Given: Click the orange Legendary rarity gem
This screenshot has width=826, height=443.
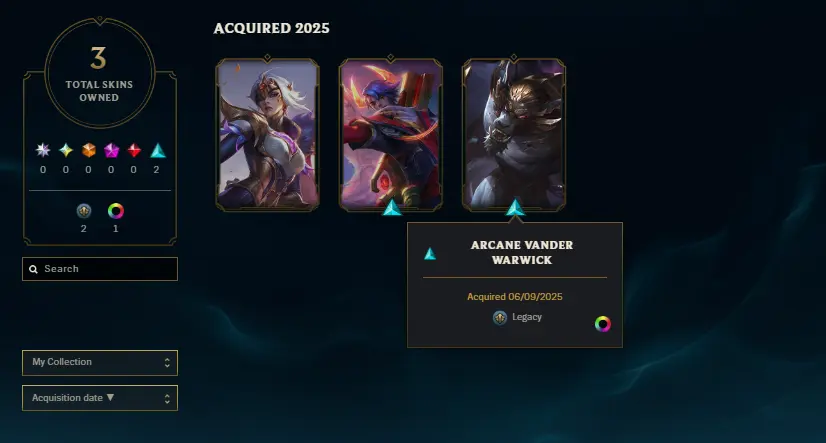Looking at the screenshot, I should [88, 151].
